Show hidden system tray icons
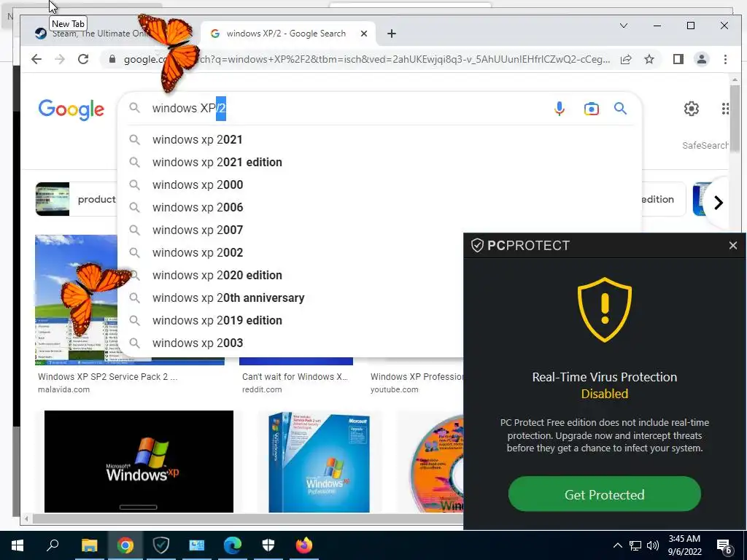Screen dimensions: 747x560 coord(617,545)
